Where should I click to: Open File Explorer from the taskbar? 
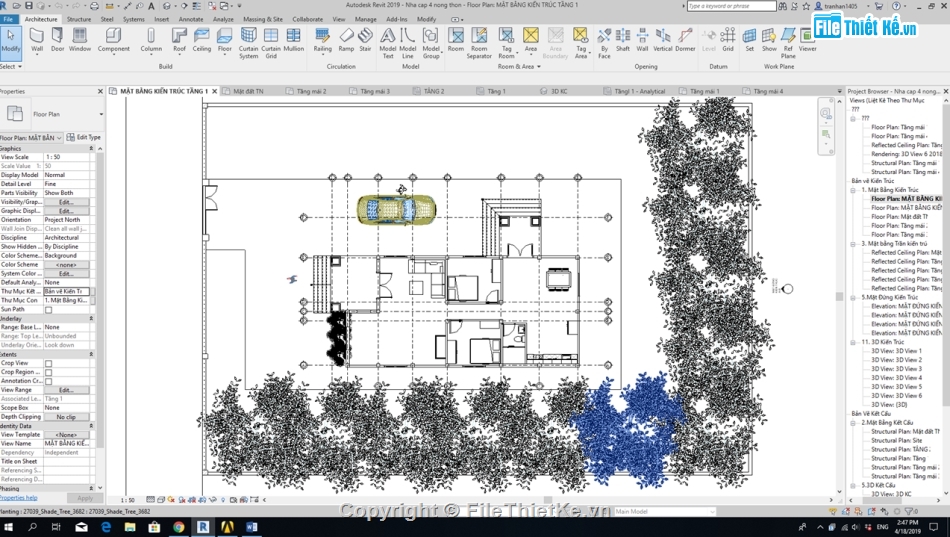(x=130, y=527)
